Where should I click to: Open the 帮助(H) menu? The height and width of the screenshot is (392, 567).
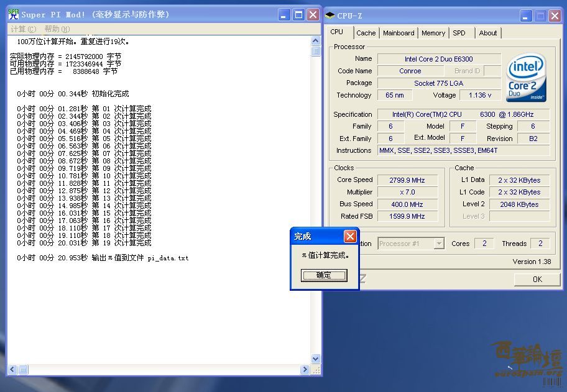57,29
